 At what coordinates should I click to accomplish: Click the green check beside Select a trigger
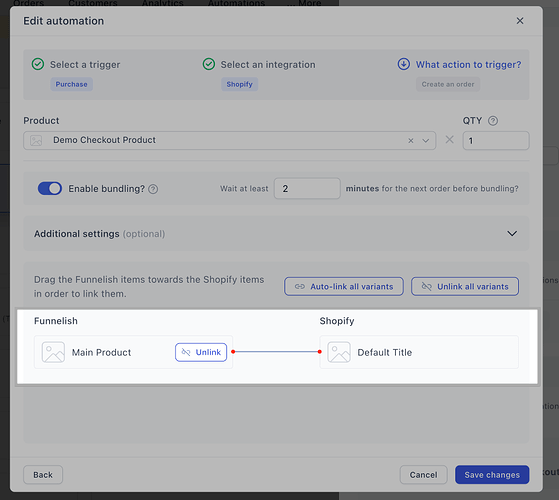pos(38,65)
